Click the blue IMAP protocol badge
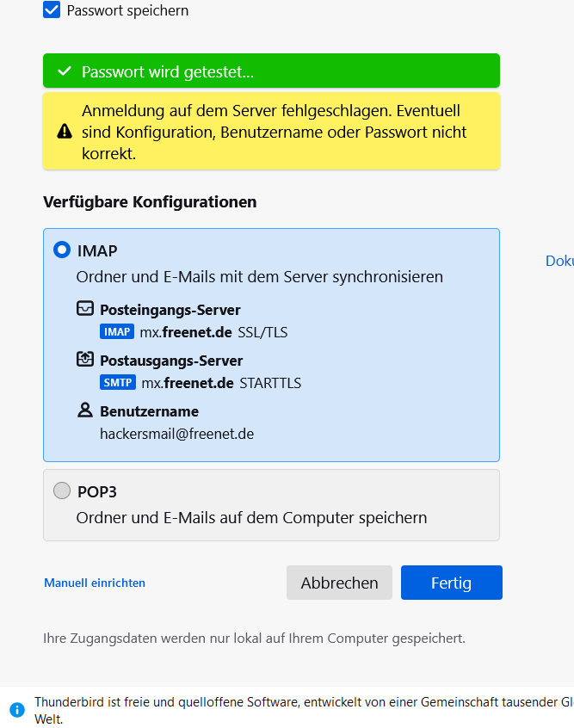The height and width of the screenshot is (728, 574). click(117, 332)
